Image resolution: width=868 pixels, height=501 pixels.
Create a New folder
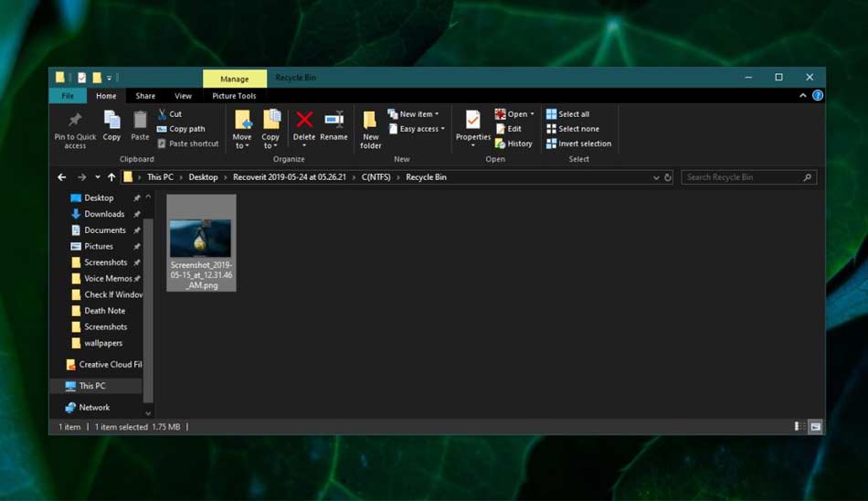370,130
